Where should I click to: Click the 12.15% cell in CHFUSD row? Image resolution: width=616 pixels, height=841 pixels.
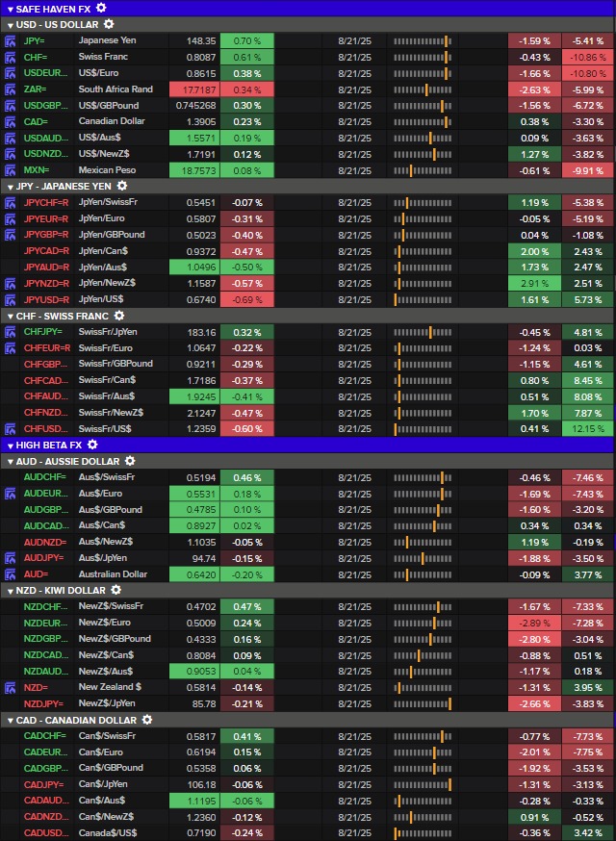pos(587,428)
